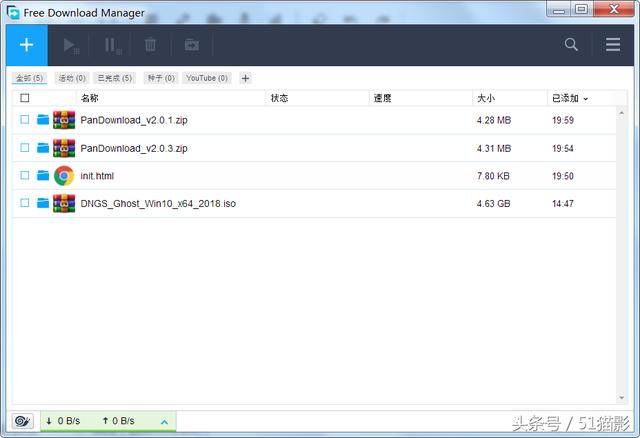Click the 7.80 KB size cell
The height and width of the screenshot is (438, 640).
(493, 176)
